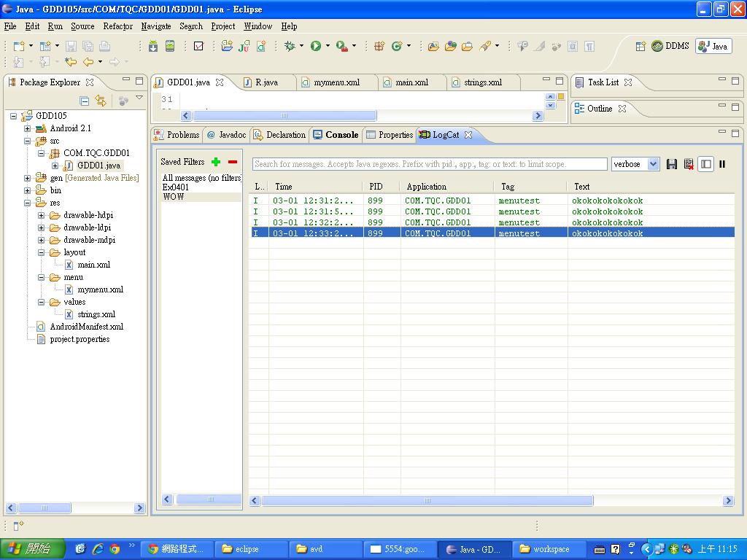747x560 pixels.
Task: Open the Android SDK Manager icon
Action: pyautogui.click(x=153, y=46)
